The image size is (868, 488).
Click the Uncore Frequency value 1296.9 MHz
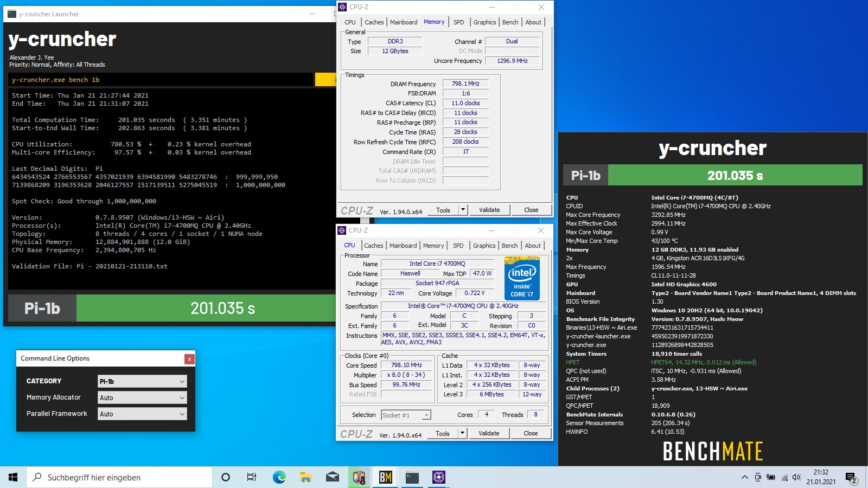pyautogui.click(x=512, y=61)
